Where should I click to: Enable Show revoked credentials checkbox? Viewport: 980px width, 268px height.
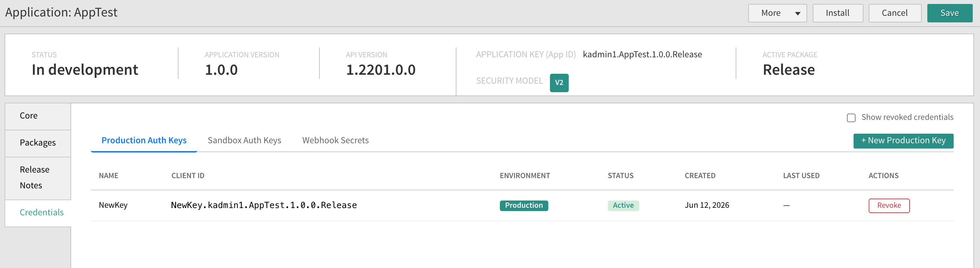851,118
